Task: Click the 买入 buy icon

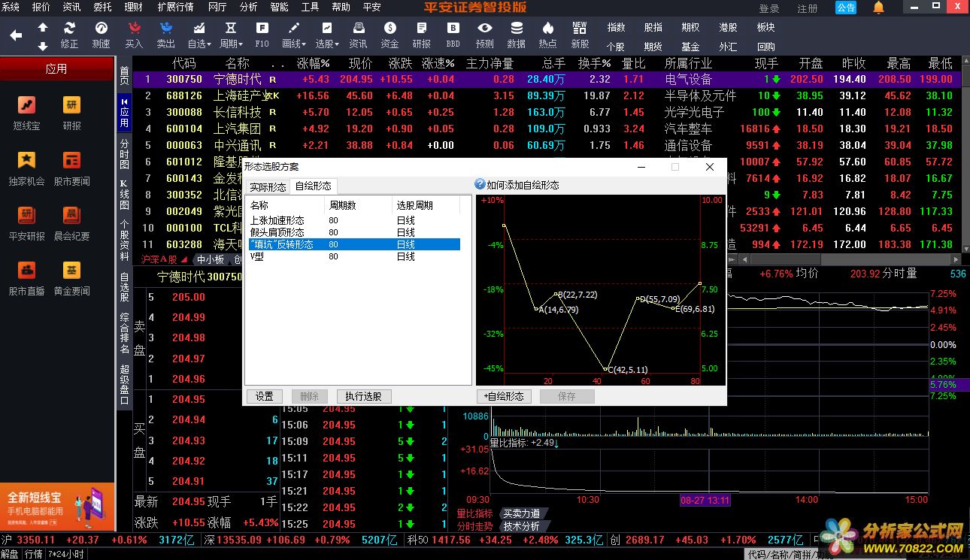Action: pyautogui.click(x=134, y=35)
